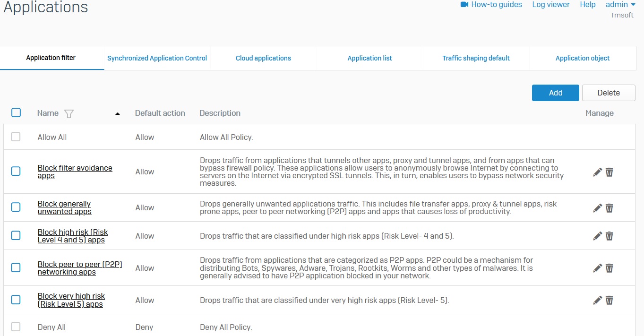
Task: Switch to the Cloud applications tab
Action: pos(263,58)
